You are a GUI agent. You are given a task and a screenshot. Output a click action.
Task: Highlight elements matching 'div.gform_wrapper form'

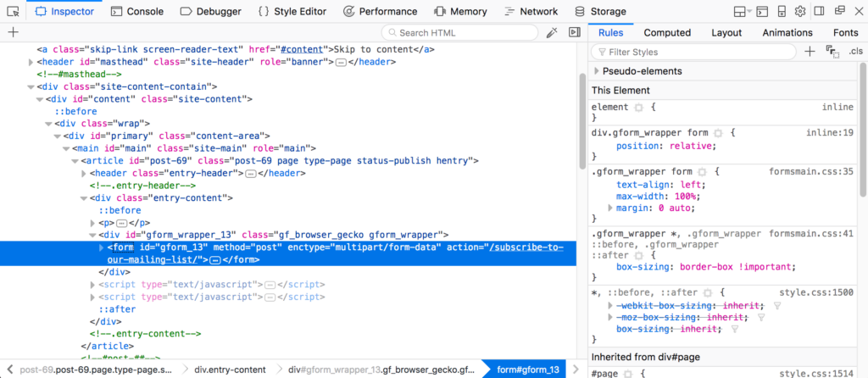[718, 133]
